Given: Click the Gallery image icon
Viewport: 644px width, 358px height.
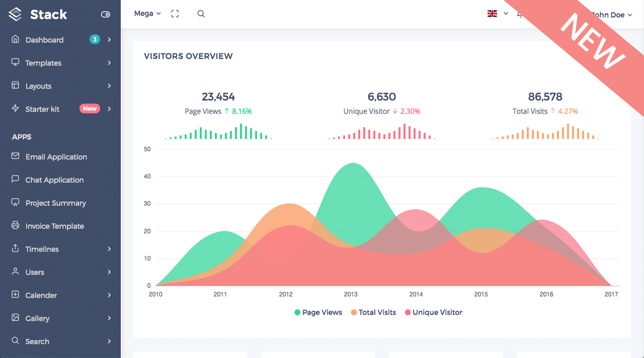Looking at the screenshot, I should point(15,318).
